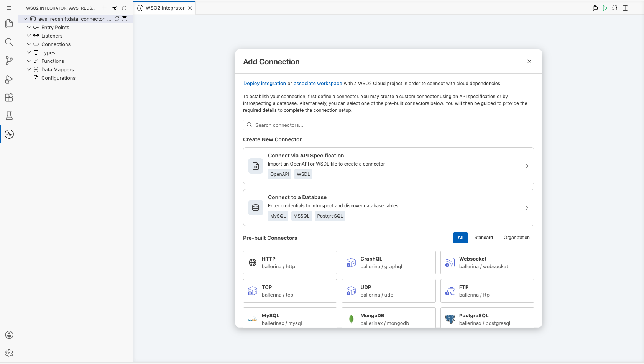Open Accounts icon in activity bar
The width and height of the screenshot is (644, 364).
pyautogui.click(x=9, y=335)
